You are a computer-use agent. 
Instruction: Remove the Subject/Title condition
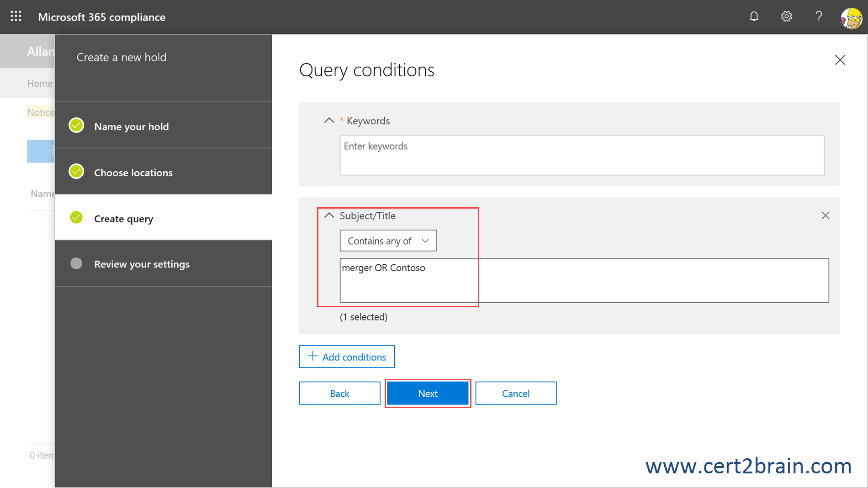pyautogui.click(x=825, y=215)
